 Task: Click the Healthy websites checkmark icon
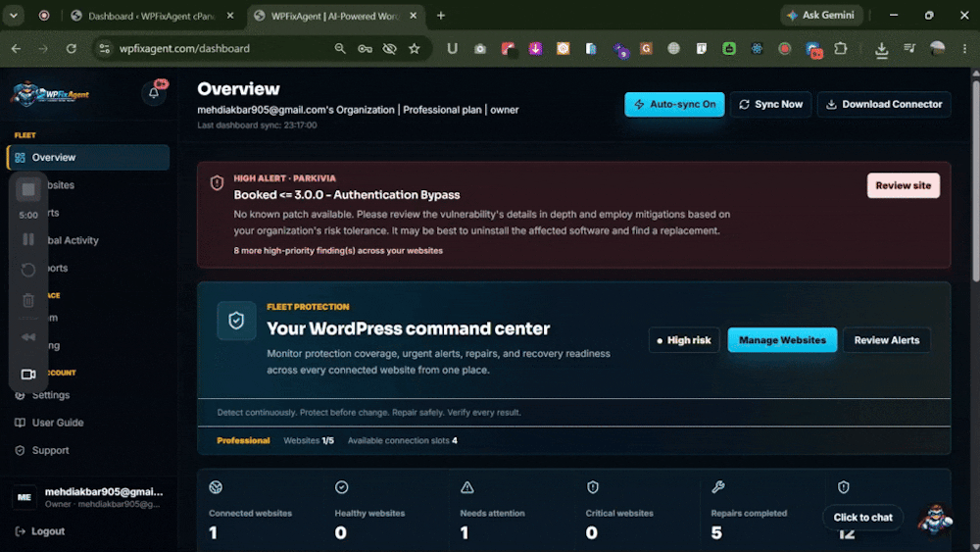pos(341,487)
